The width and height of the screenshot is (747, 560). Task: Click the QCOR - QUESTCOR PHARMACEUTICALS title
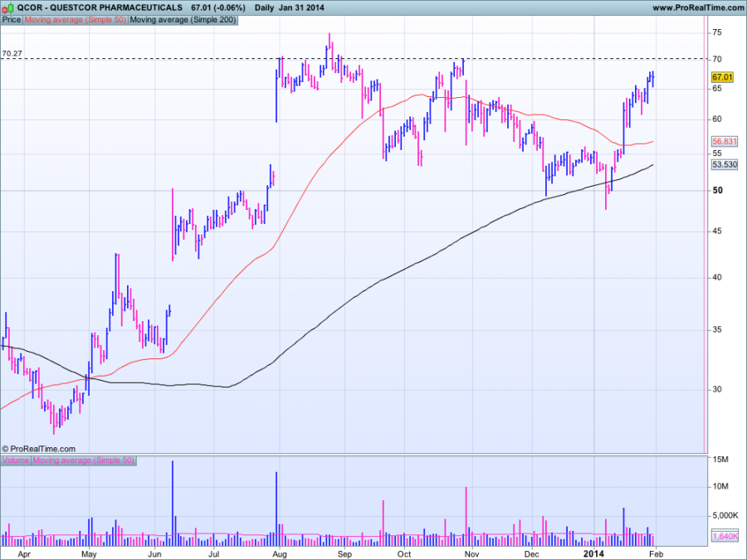[x=100, y=7]
